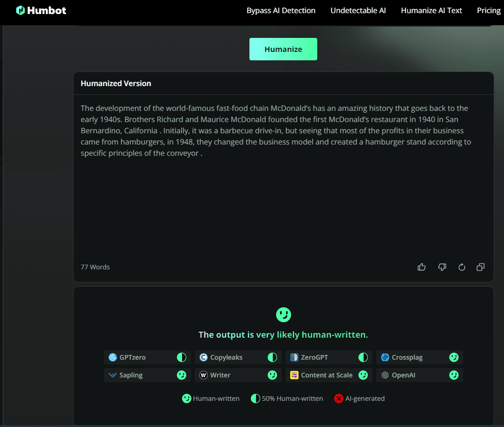This screenshot has height=427, width=504.
Task: Click the Humbot logo
Action: 41,10
